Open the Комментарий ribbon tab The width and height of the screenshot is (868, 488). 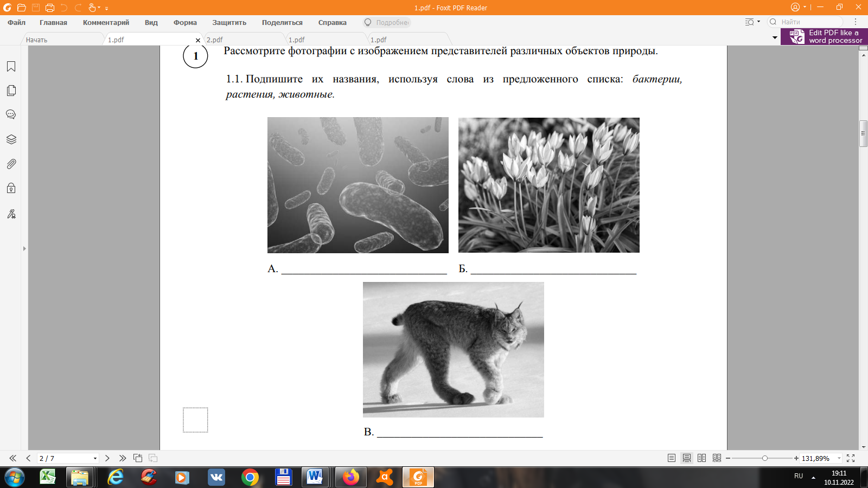(106, 23)
